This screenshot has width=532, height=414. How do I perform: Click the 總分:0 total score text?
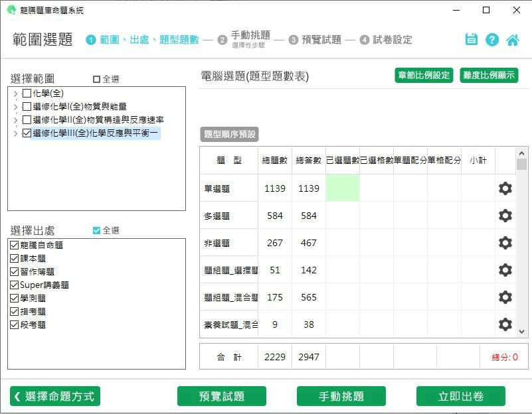click(505, 357)
